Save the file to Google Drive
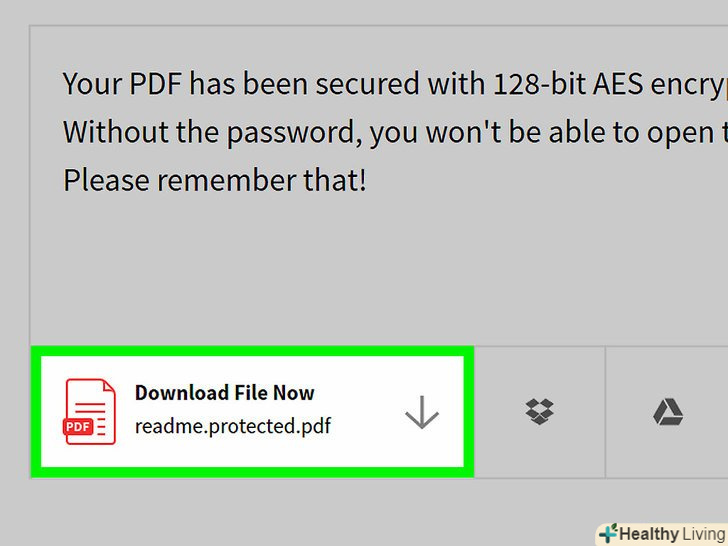Screen dimensions: 728x546 (x=667, y=411)
